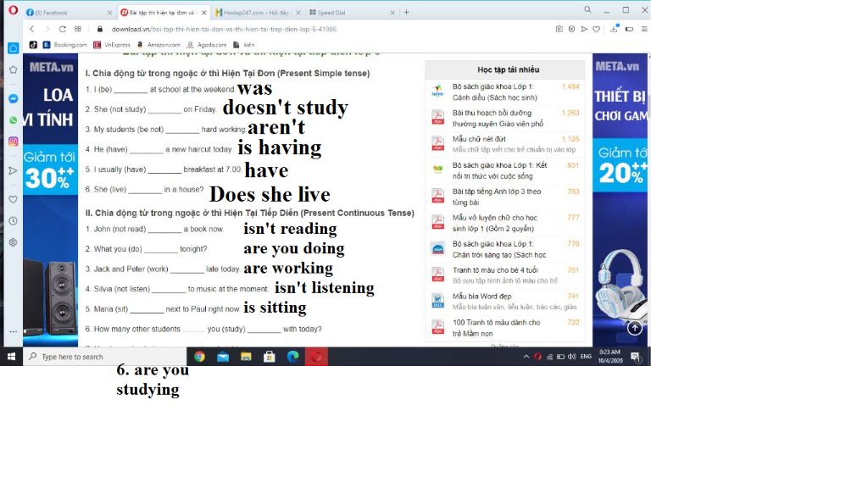Close the Facebook tab

[109, 12]
